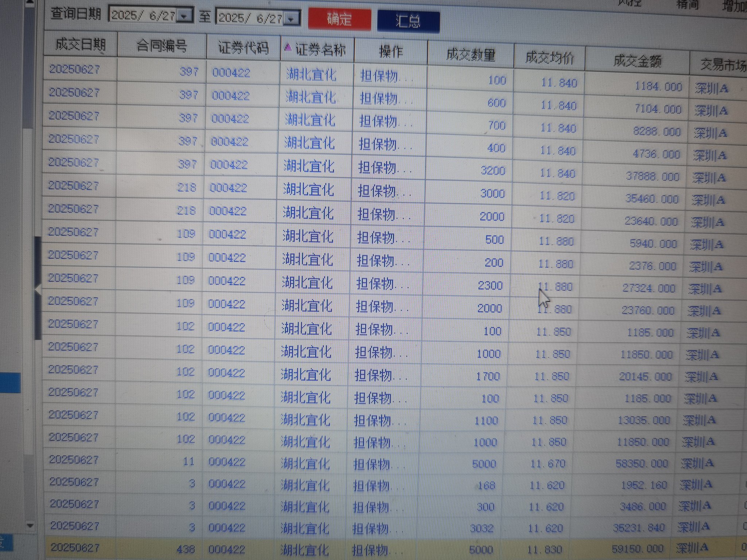This screenshot has height=560, width=747.
Task: Select the amount cell 3486.000
Action: click(643, 506)
